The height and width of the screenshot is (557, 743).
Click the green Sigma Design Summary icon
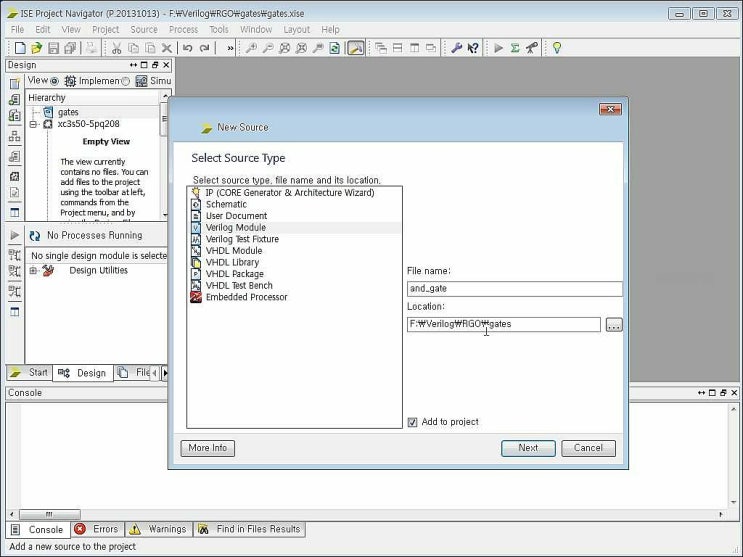pos(515,48)
